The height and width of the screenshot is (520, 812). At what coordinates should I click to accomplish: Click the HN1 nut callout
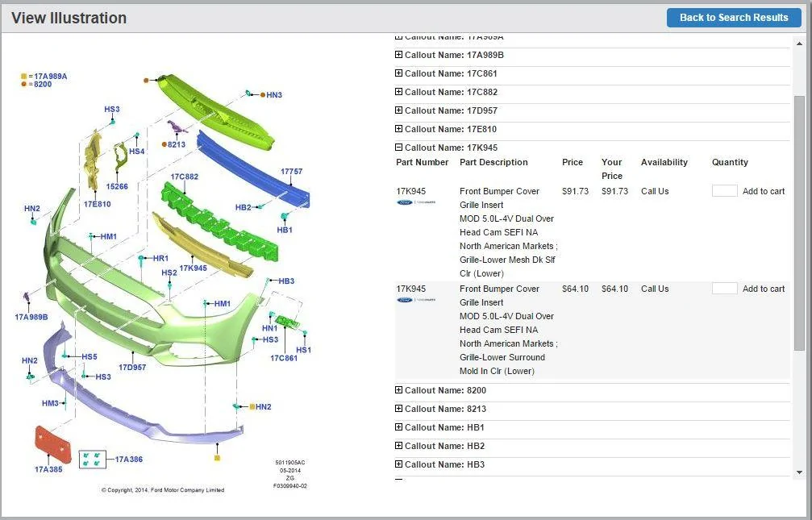coord(269,328)
